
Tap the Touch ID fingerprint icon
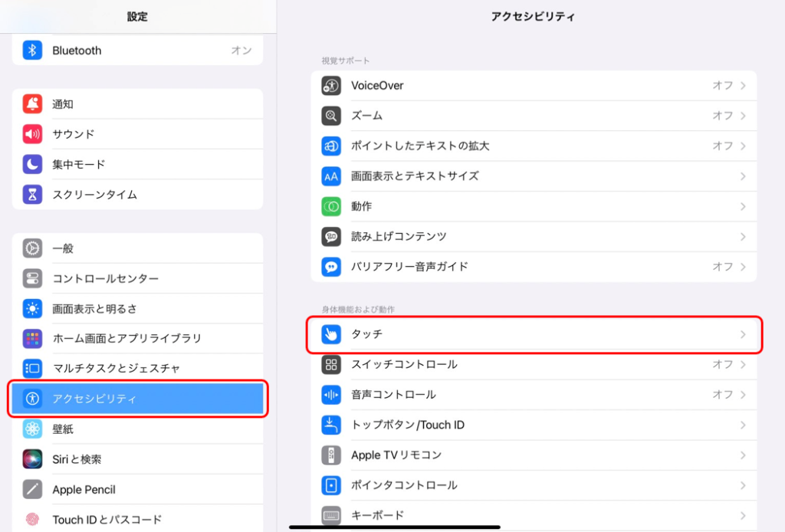(x=32, y=520)
